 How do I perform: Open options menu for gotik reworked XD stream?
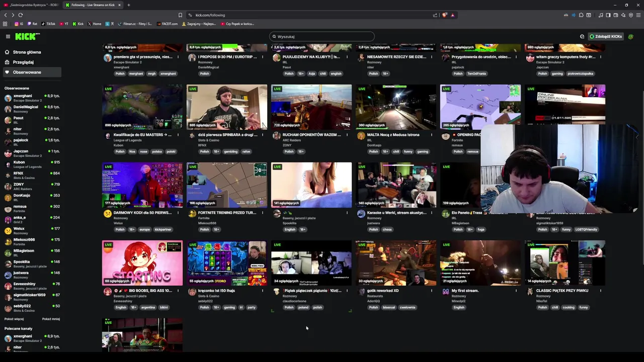pos(431,291)
